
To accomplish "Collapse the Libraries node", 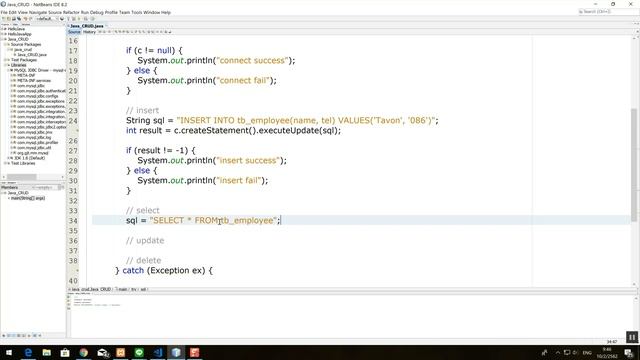I will [5, 65].
